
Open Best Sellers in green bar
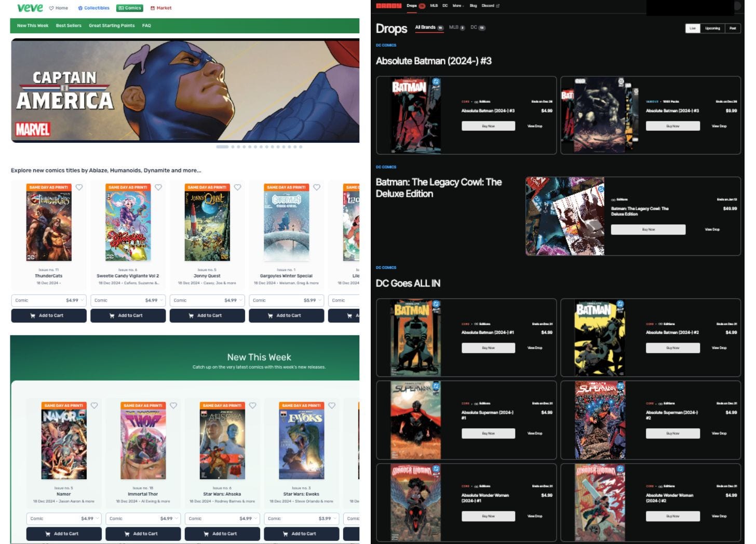69,25
